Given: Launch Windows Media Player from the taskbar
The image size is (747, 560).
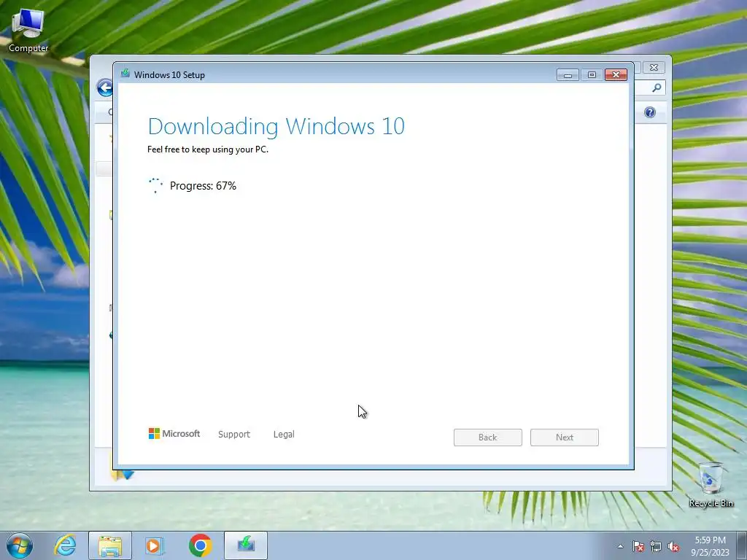Looking at the screenshot, I should point(155,545).
